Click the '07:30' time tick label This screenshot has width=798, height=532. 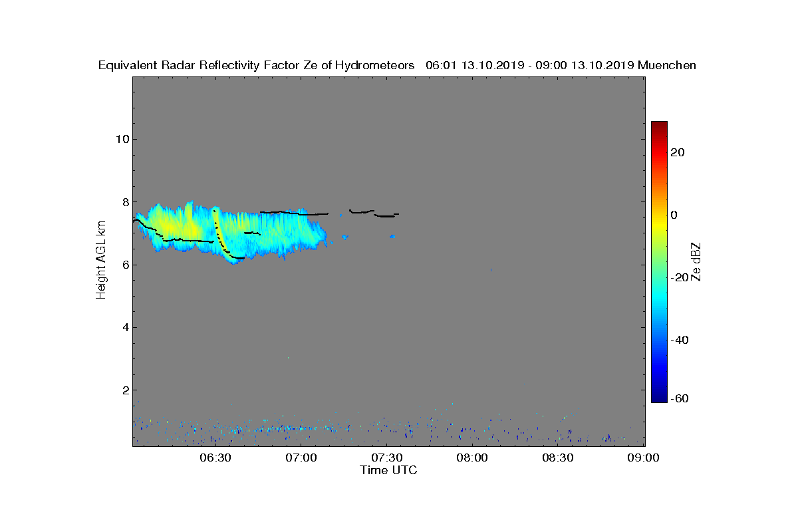[387, 458]
